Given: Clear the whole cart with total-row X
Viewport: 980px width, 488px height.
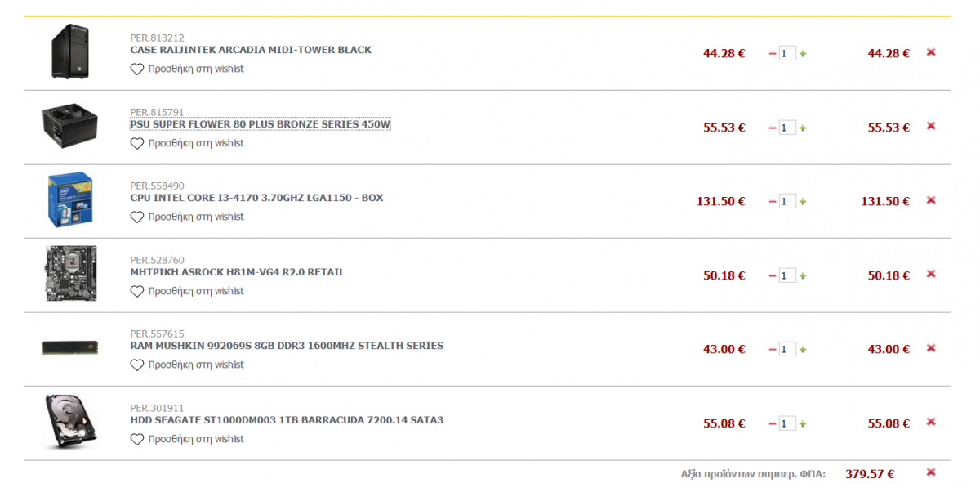Looking at the screenshot, I should pyautogui.click(x=930, y=472).
